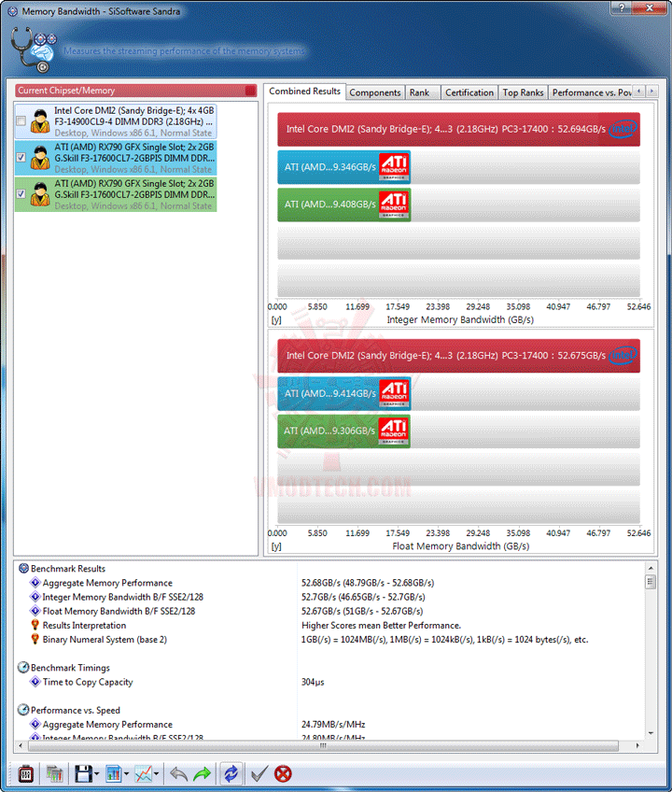Click the blue Refresh results icon
The height and width of the screenshot is (792, 672).
click(231, 773)
